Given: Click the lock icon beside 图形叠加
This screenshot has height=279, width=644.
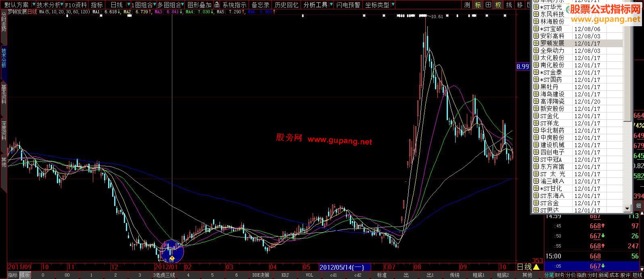Looking at the screenshot, I should (217, 5).
